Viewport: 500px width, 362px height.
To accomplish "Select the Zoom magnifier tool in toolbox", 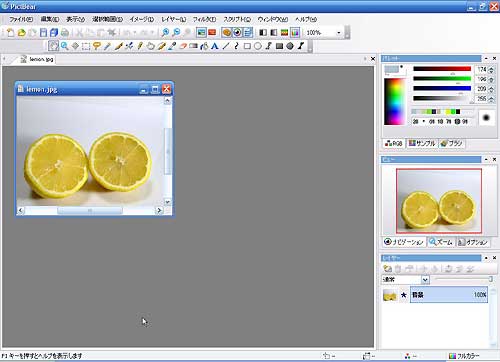I will pos(65,46).
